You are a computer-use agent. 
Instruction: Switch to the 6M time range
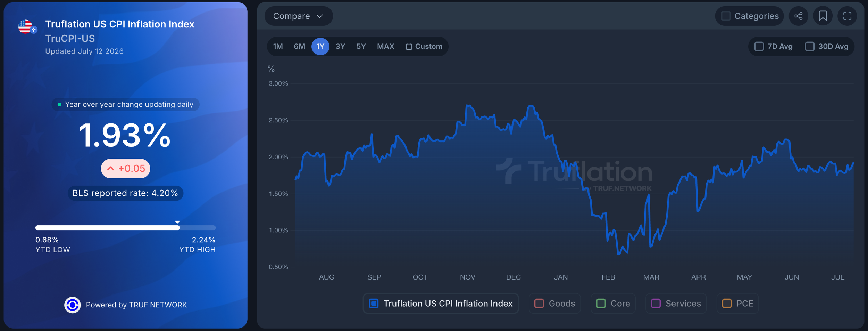(x=299, y=47)
